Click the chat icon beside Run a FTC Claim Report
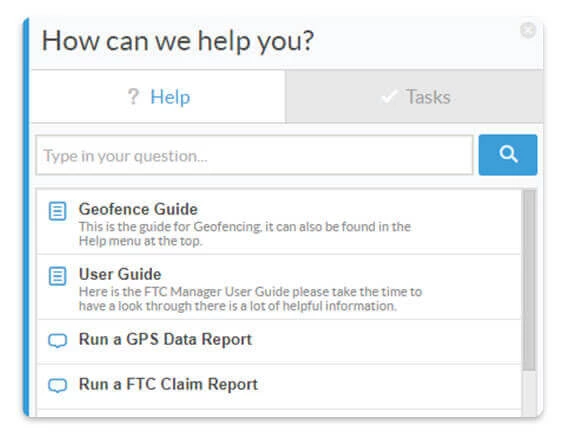565x445 pixels. [x=58, y=385]
